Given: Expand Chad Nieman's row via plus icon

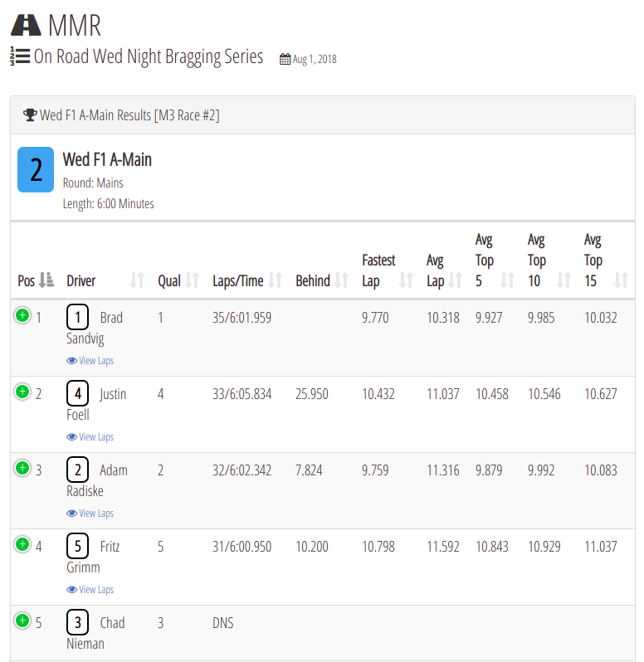Looking at the screenshot, I should pos(22,621).
